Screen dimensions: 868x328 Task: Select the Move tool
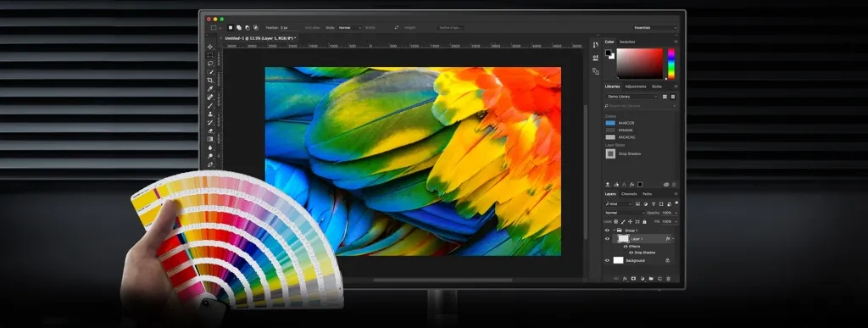[x=210, y=47]
